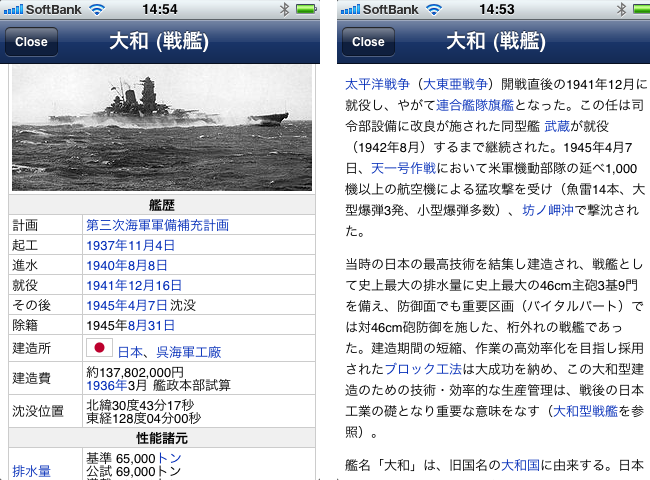
Task: Tap Close button in right screen
Action: (x=368, y=42)
